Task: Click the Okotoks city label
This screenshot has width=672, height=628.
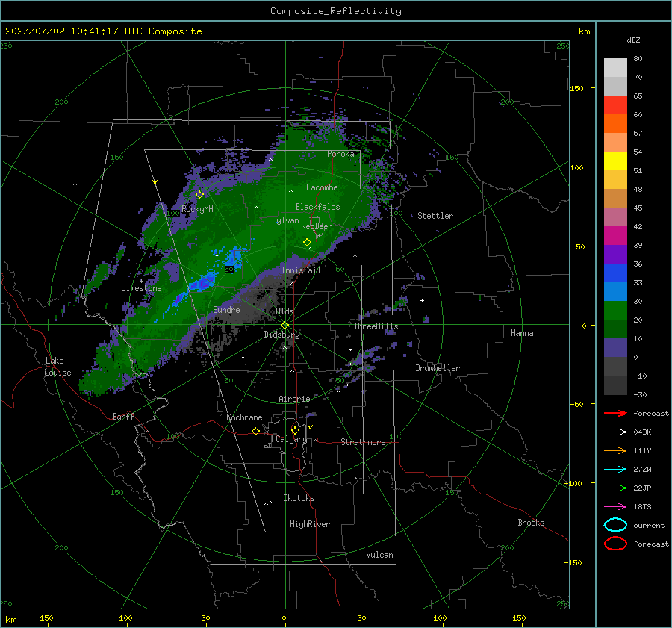Action: tap(299, 498)
